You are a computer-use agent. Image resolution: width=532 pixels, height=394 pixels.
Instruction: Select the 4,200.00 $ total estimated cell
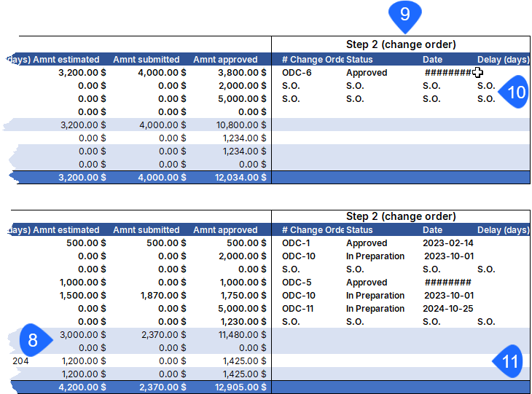(82, 387)
